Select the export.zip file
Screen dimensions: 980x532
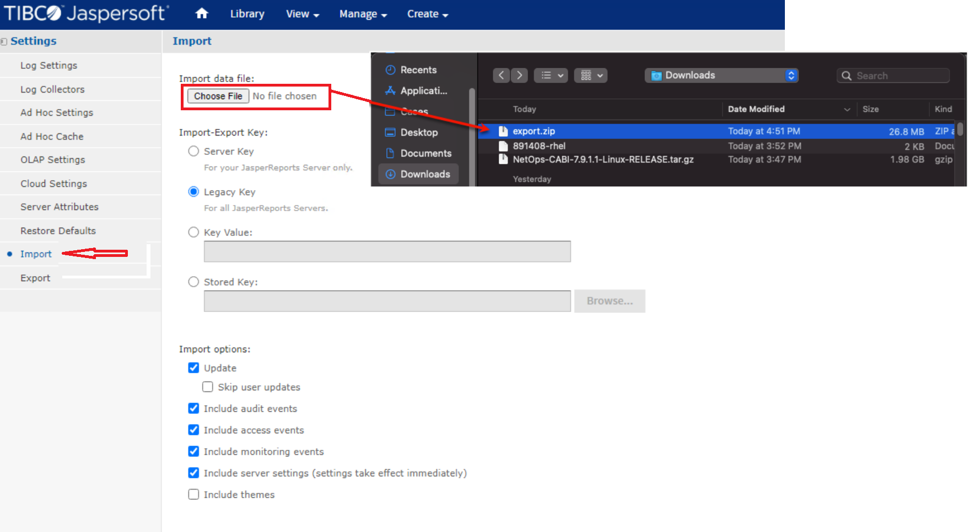tap(534, 131)
